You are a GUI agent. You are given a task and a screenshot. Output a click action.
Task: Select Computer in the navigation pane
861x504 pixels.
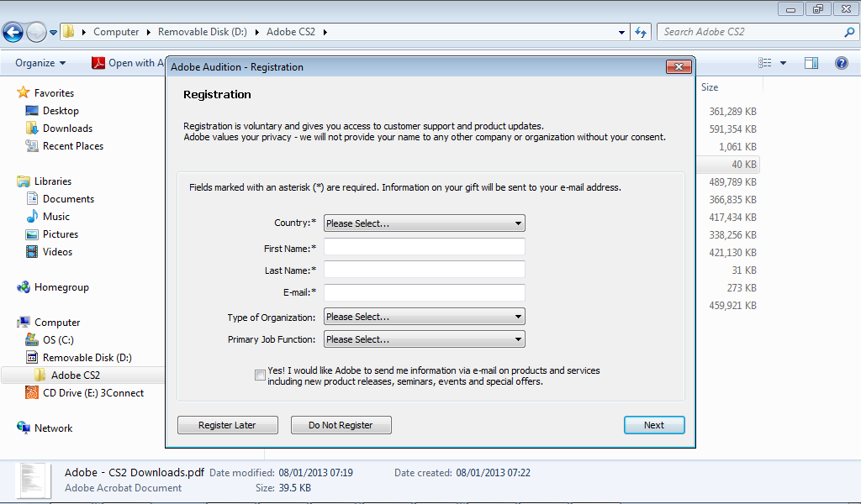coord(57,323)
